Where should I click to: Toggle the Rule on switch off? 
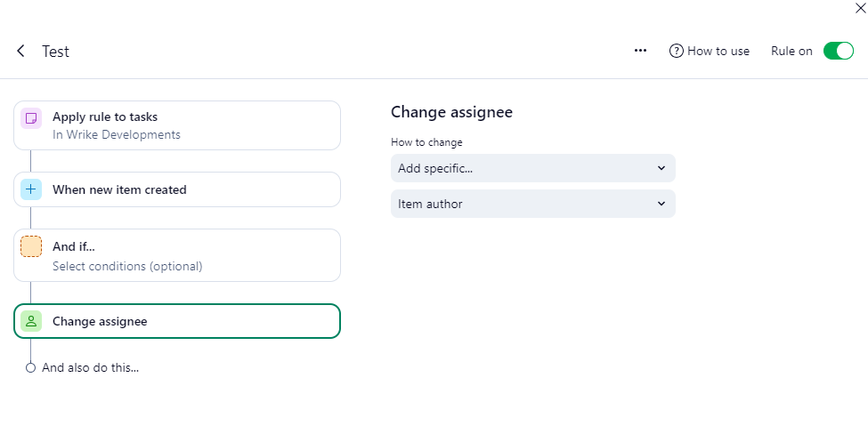(838, 51)
